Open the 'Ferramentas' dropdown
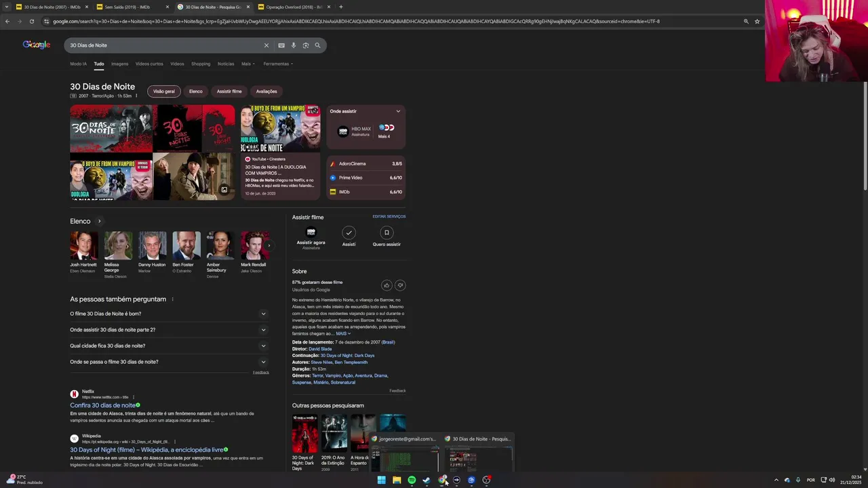 tap(278, 64)
